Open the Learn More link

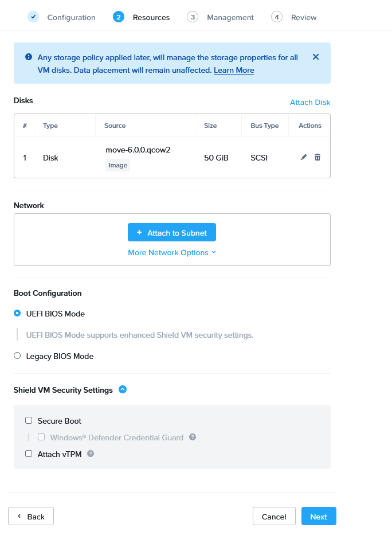(x=234, y=71)
